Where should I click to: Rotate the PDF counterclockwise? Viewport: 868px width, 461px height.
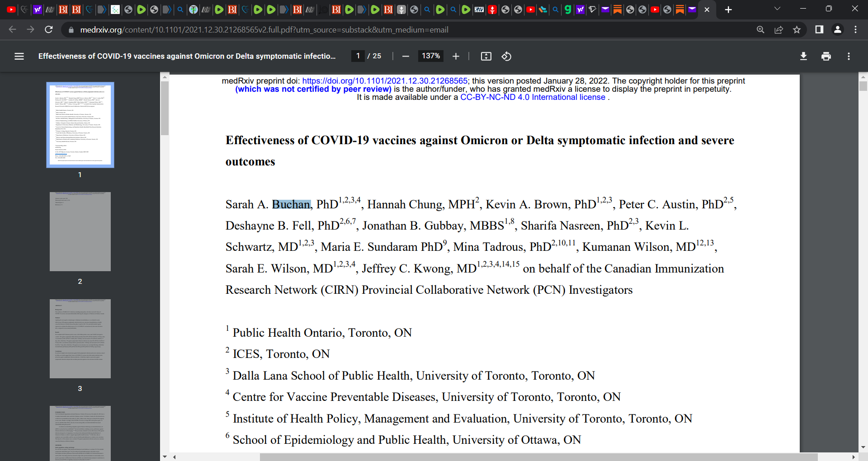pyautogui.click(x=506, y=56)
